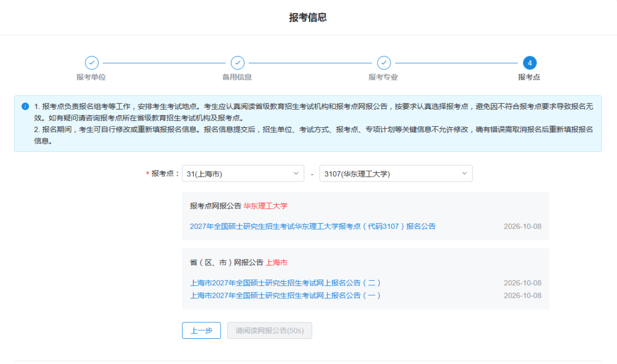Click the blue info icon in notice box
Viewport: 617px width, 364px height.
click(25, 107)
